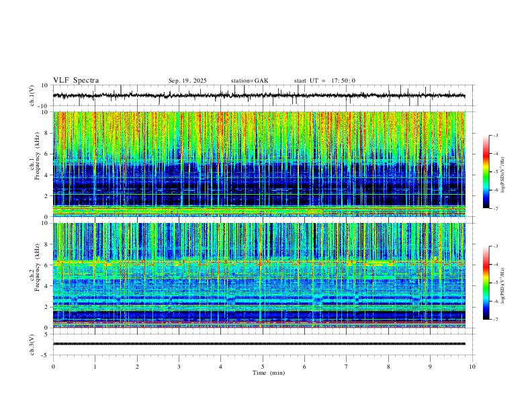This screenshot has width=532, height=411.
Task: Click the station=GAK label
Action: click(250, 81)
